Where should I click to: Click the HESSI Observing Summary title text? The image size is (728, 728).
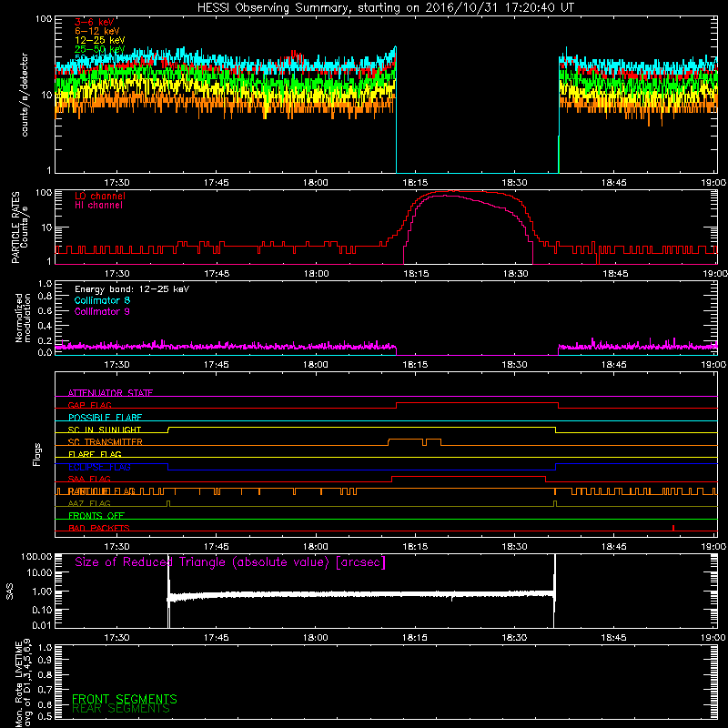[x=386, y=8]
